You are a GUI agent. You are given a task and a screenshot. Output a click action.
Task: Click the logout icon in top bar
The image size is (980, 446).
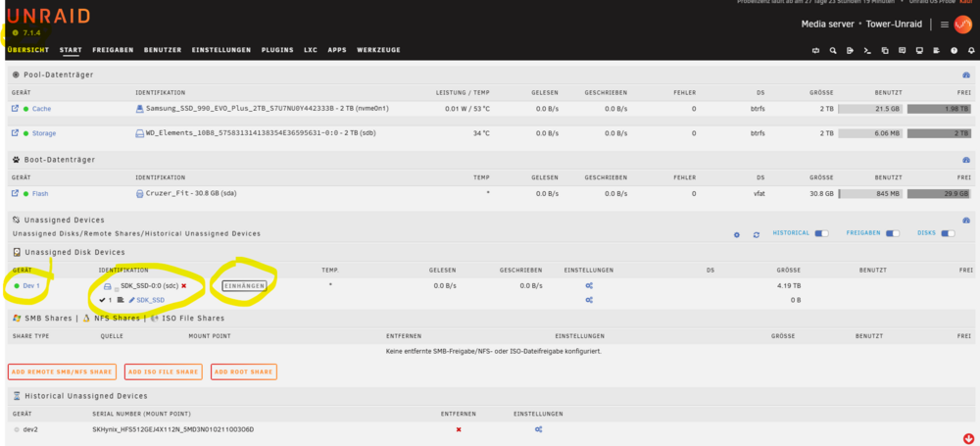tap(850, 51)
